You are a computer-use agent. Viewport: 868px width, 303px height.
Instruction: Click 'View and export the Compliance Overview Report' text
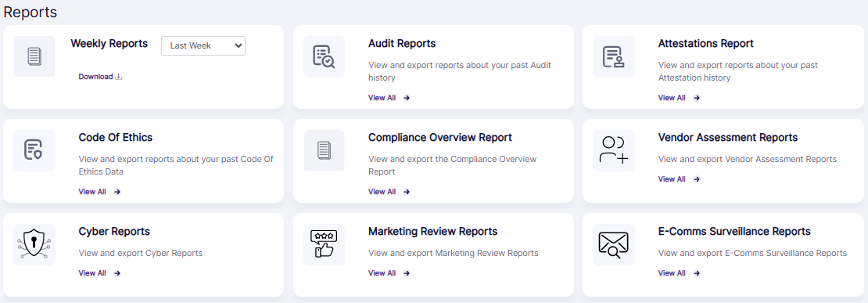pyautogui.click(x=452, y=165)
